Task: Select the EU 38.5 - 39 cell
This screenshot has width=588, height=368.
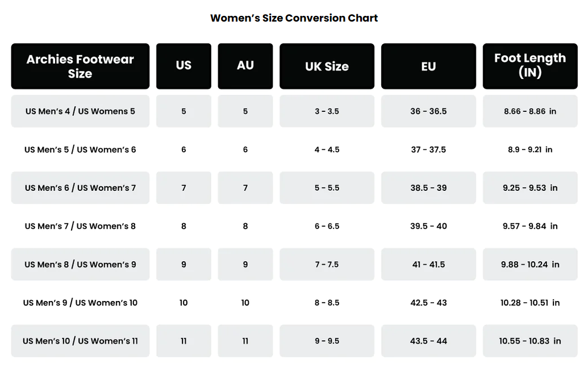Action: 428,188
